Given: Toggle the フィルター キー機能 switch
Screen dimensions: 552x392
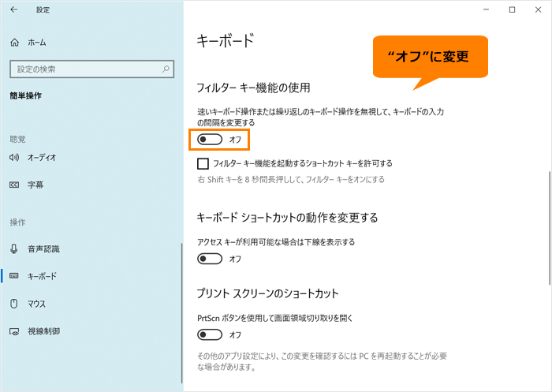Looking at the screenshot, I should [210, 140].
